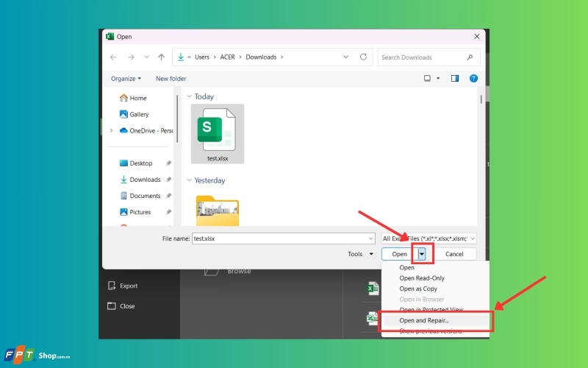
Task: Click the Cancel button
Action: click(x=454, y=254)
